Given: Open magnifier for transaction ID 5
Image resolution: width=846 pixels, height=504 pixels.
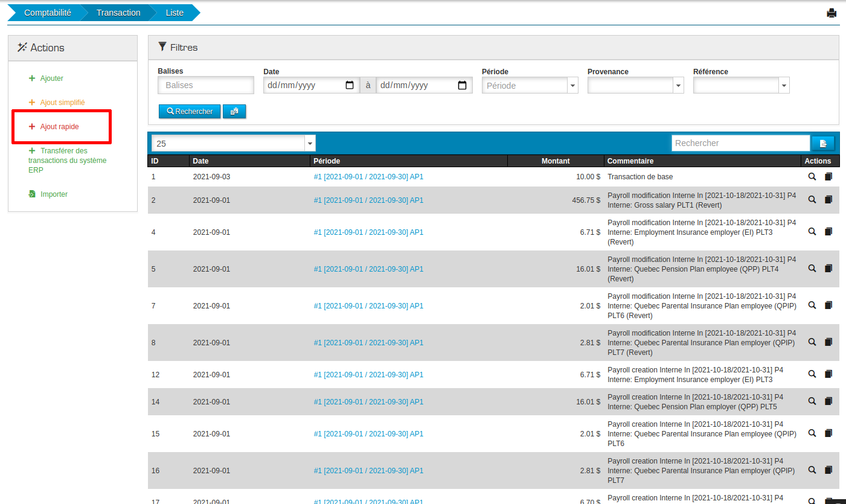Looking at the screenshot, I should (x=812, y=269).
